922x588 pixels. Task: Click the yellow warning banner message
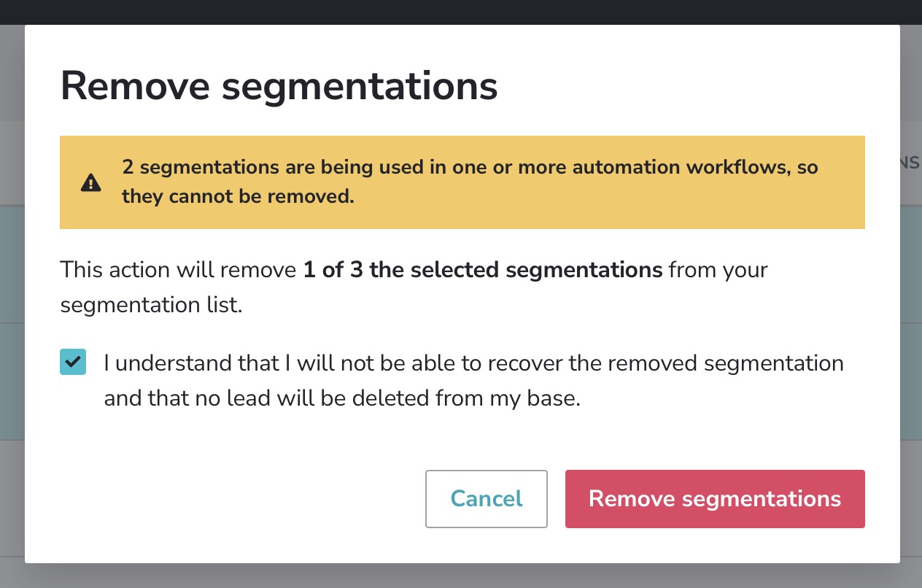click(x=462, y=182)
